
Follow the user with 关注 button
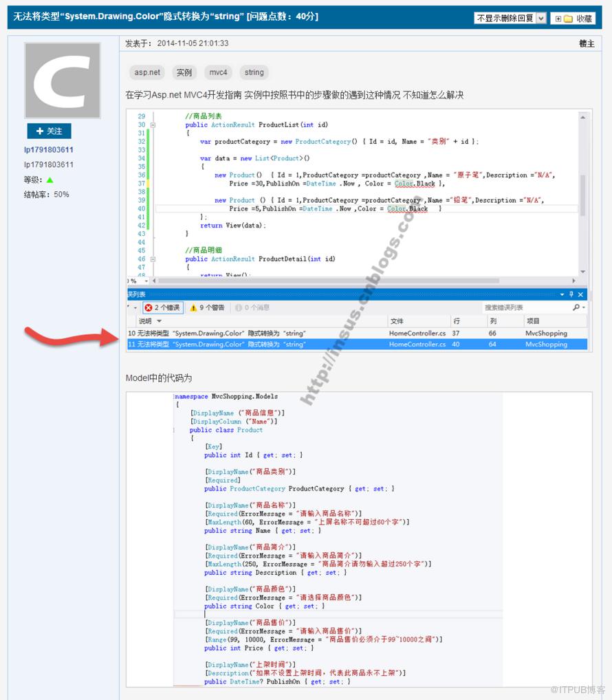point(49,131)
